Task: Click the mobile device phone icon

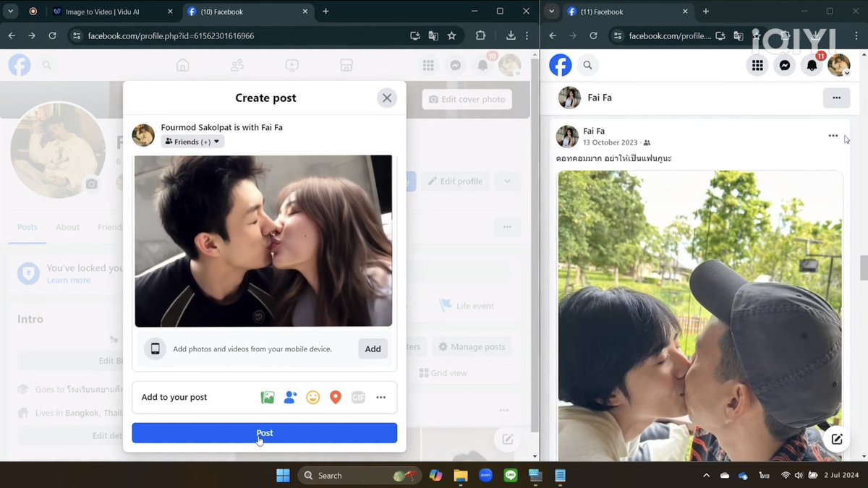Action: click(x=155, y=348)
